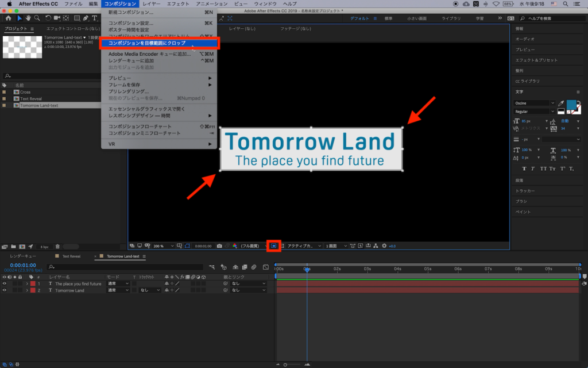
Task: Expand the 'Tomorrow Land' layer properties
Action: tap(27, 290)
